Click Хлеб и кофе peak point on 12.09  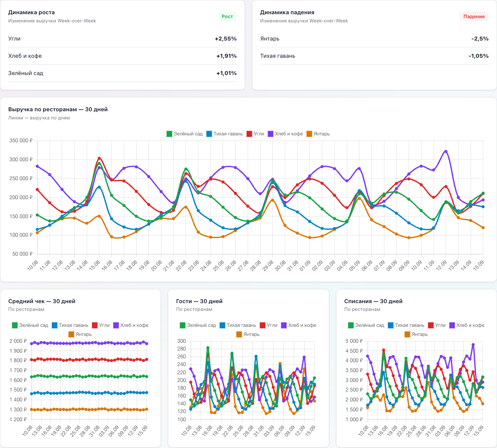point(446,151)
